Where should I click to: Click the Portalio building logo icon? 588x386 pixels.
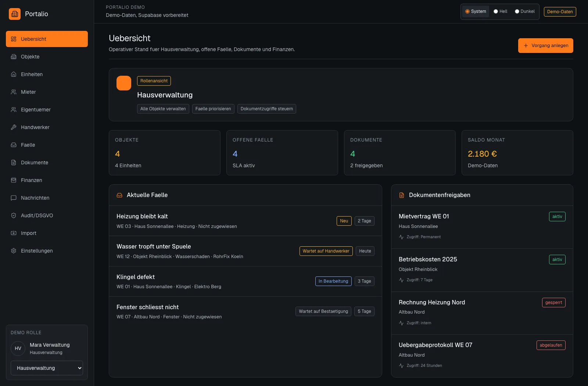coord(15,14)
